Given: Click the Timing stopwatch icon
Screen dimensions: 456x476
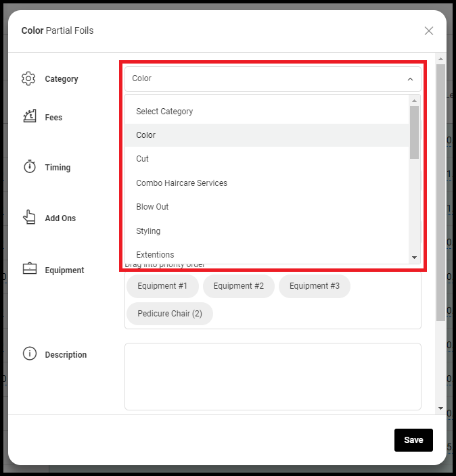Looking at the screenshot, I should point(30,166).
